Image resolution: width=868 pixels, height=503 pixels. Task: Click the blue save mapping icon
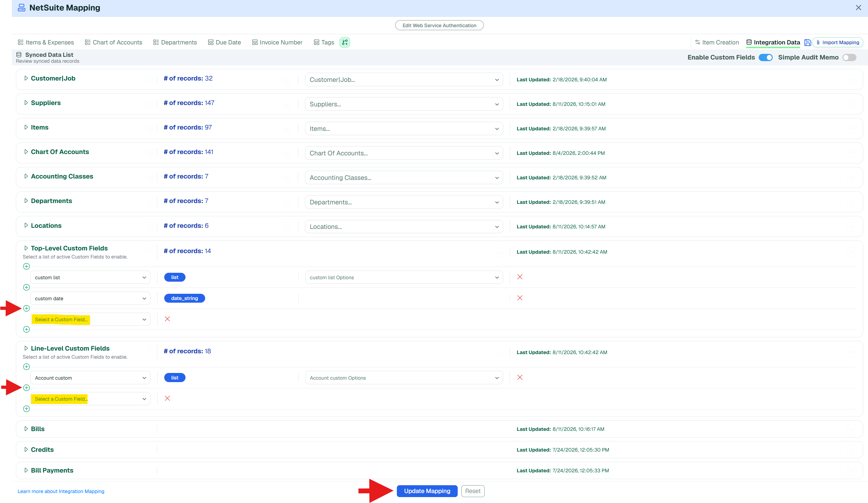coord(807,42)
